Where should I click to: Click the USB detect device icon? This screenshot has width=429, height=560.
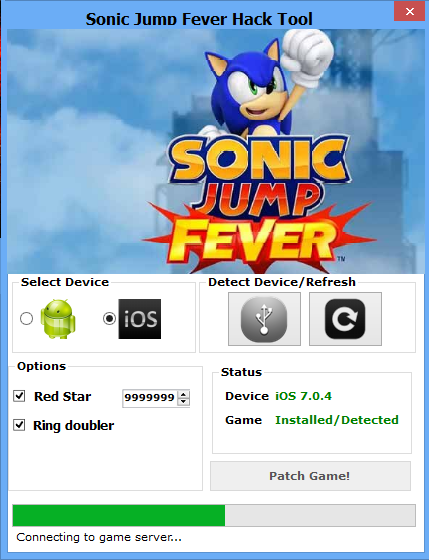coord(264,319)
